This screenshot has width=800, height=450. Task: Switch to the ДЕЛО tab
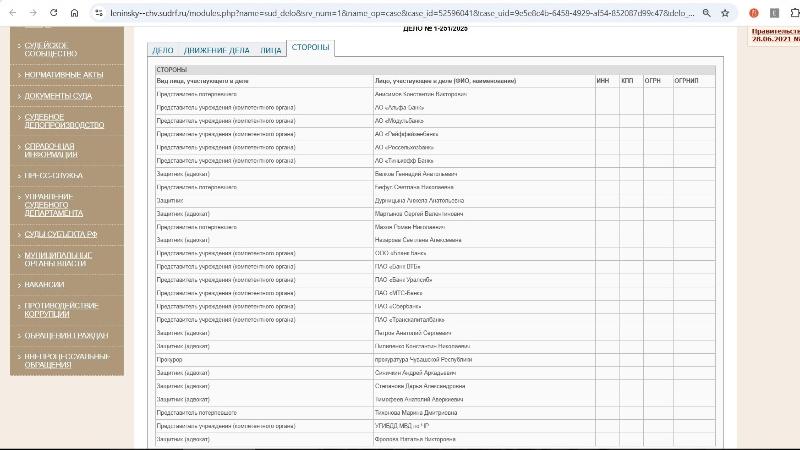[x=163, y=50]
